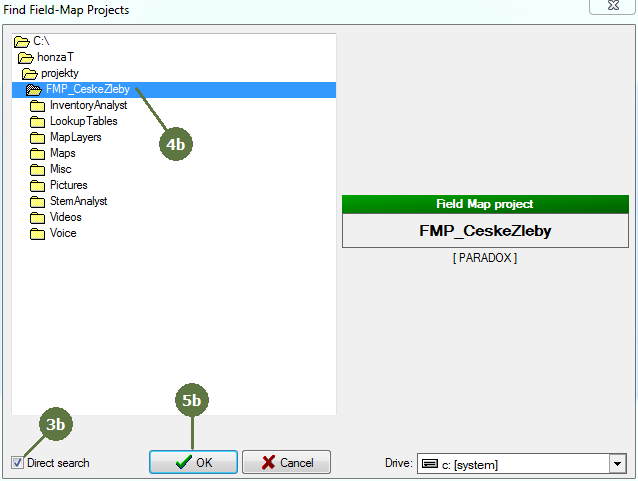Click the LookupTables folder icon
Image resolution: width=638 pixels, height=481 pixels.
click(38, 122)
